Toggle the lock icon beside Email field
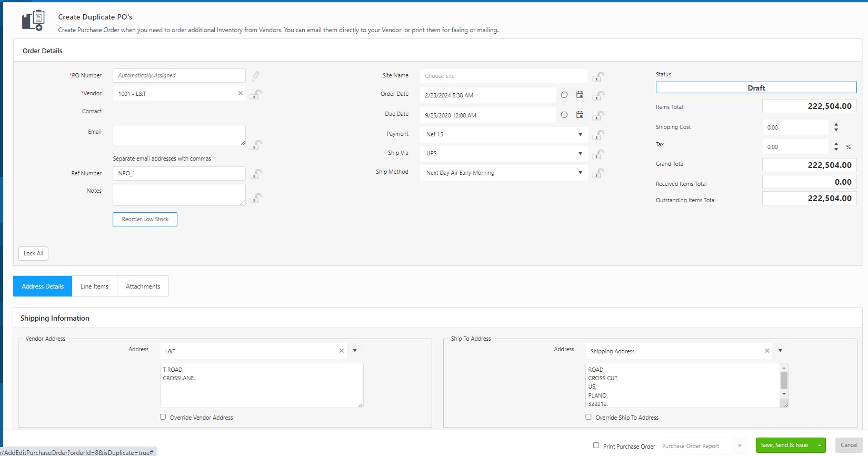 click(x=256, y=144)
